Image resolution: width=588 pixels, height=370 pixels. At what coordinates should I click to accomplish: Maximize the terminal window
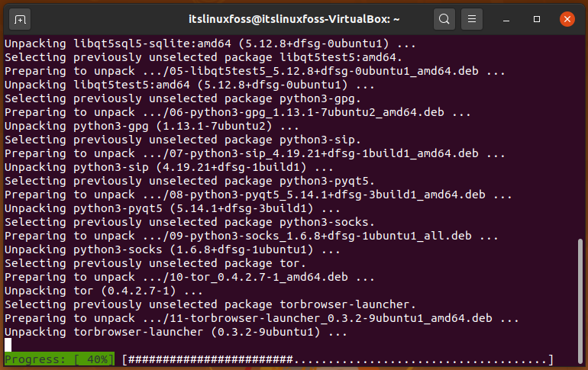pos(537,19)
